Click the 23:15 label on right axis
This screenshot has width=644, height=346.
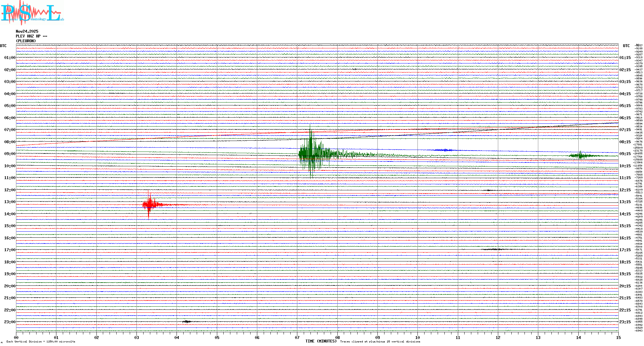click(x=625, y=322)
